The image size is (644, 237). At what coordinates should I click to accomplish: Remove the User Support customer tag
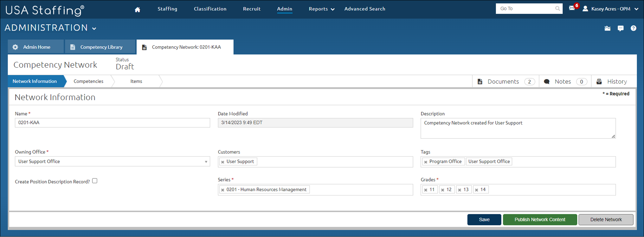coord(223,162)
